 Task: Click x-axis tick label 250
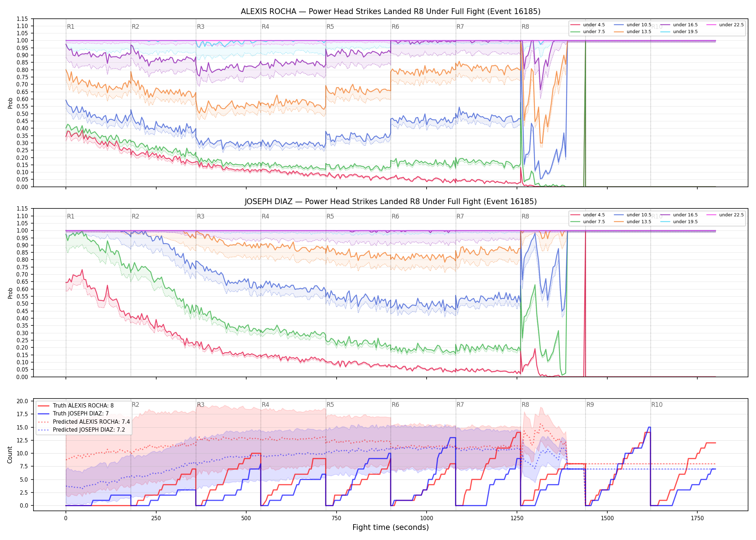[156, 518]
